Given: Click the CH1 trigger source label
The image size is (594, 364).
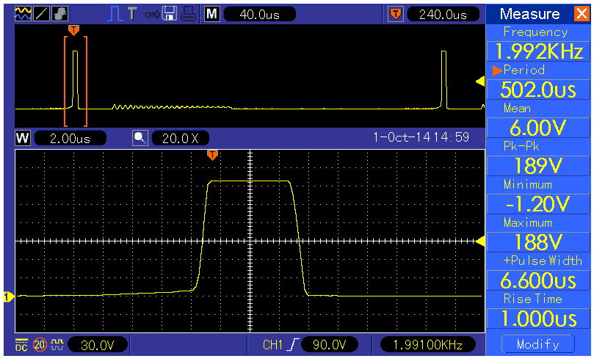Looking at the screenshot, I should pos(272,345).
